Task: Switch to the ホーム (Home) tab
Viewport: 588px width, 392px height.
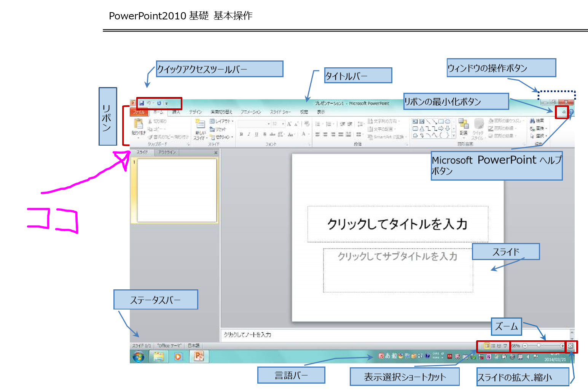Action: point(158,112)
